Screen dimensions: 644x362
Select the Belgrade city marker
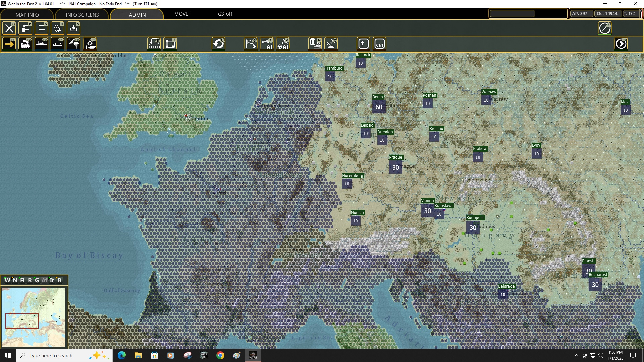(503, 294)
